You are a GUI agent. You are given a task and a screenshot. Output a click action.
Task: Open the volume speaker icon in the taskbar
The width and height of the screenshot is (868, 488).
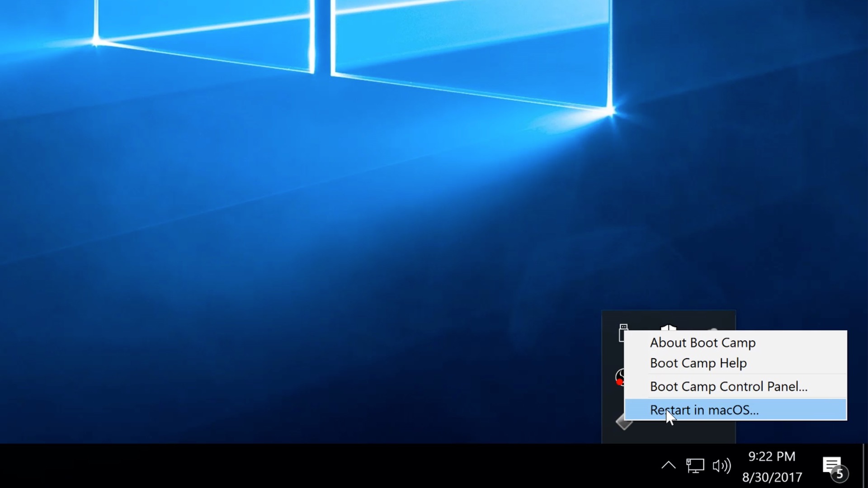tap(722, 466)
